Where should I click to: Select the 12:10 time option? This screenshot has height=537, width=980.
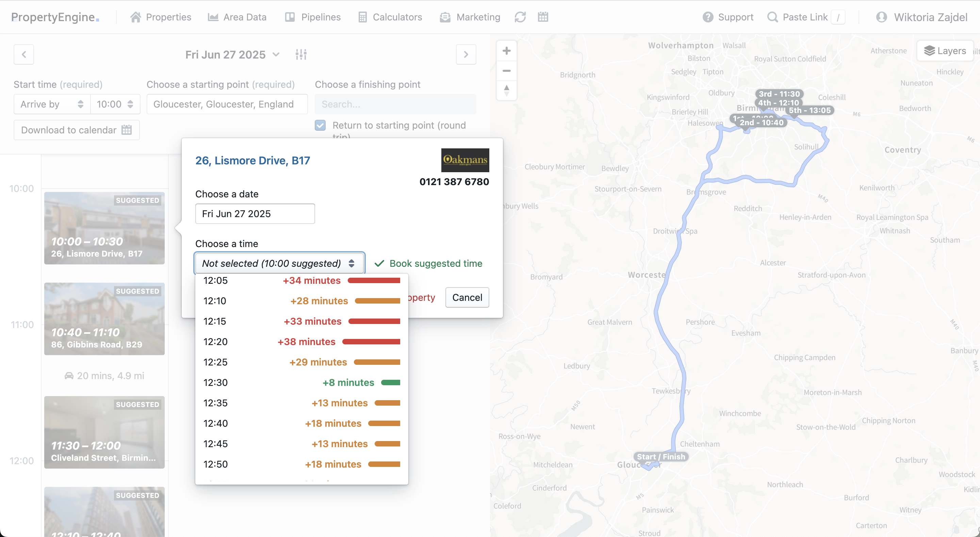point(301,301)
